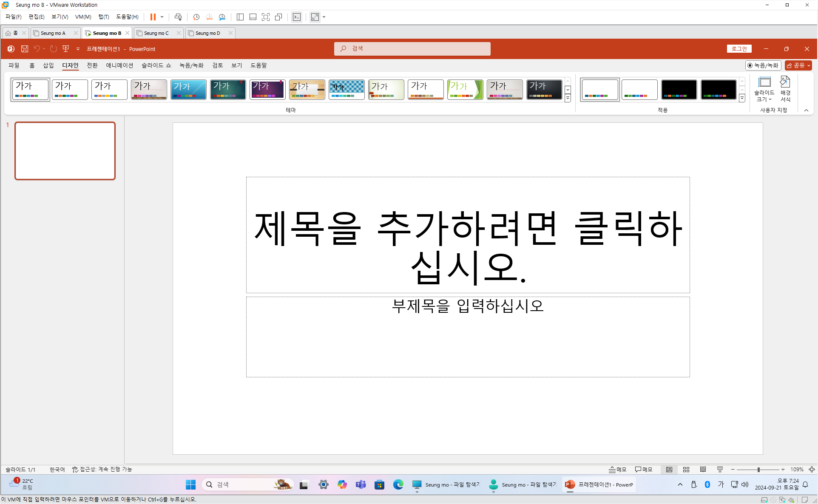Click the Save icon in quick access toolbar
The height and width of the screenshot is (504, 818).
point(25,49)
